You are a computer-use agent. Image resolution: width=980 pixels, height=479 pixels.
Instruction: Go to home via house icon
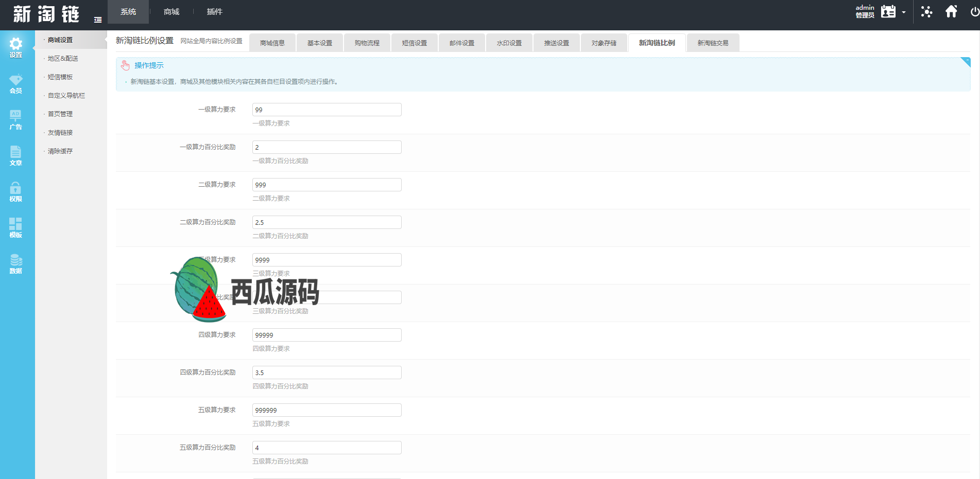pos(951,11)
